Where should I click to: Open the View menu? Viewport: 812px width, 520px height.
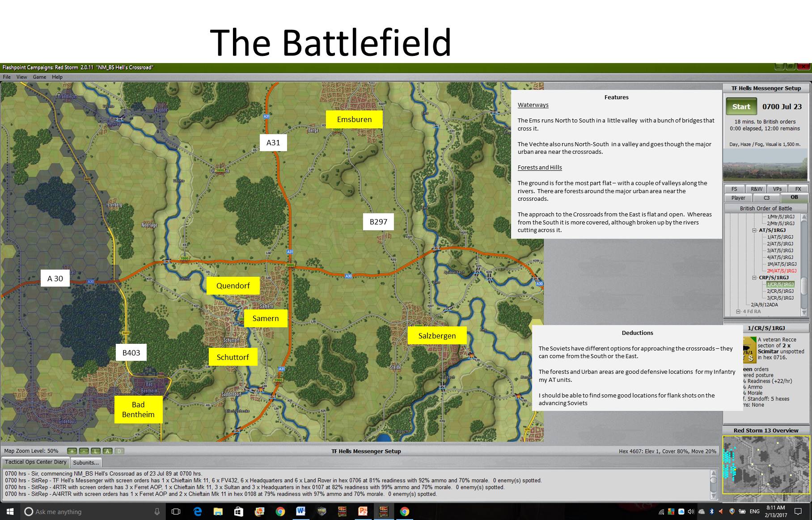tap(22, 77)
